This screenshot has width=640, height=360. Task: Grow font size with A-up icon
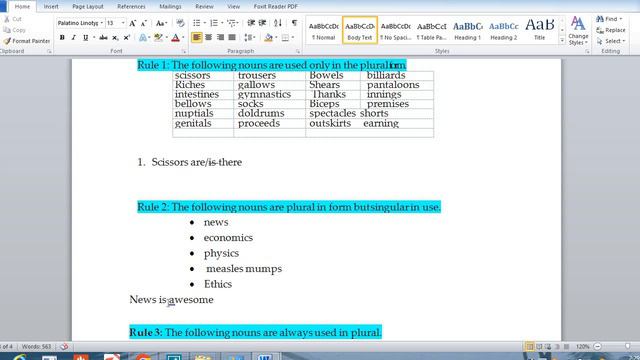(x=133, y=23)
